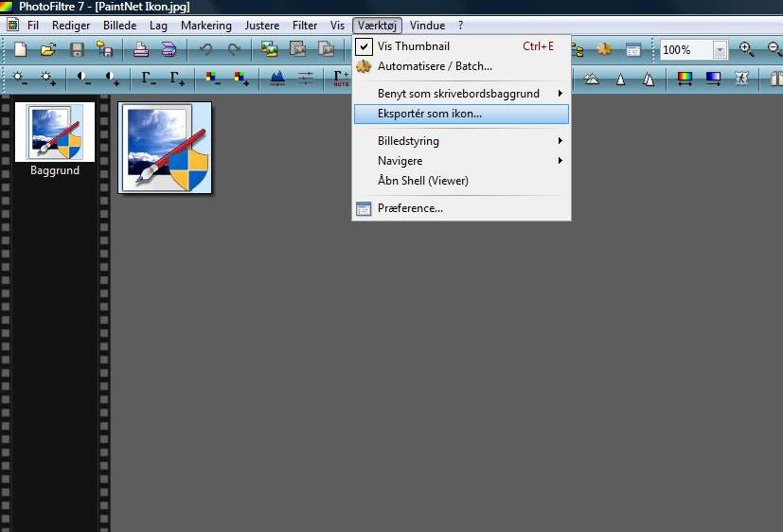Click the double-peak sharpen more icon

coord(649,79)
